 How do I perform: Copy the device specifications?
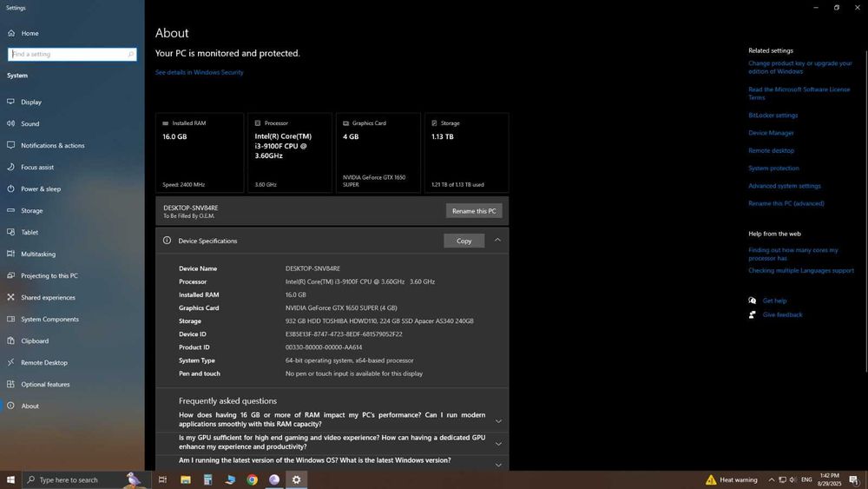pyautogui.click(x=464, y=241)
